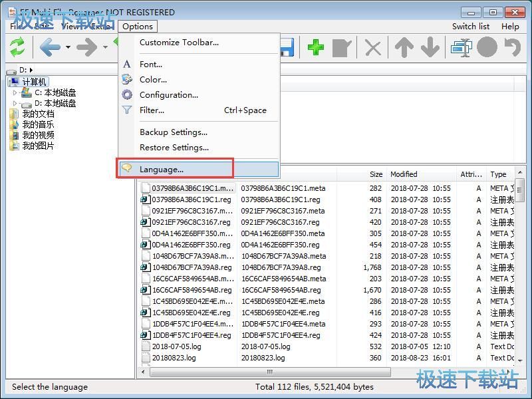The width and height of the screenshot is (532, 399).
Task: Click file list scrollbar down arrow
Action: tap(520, 361)
